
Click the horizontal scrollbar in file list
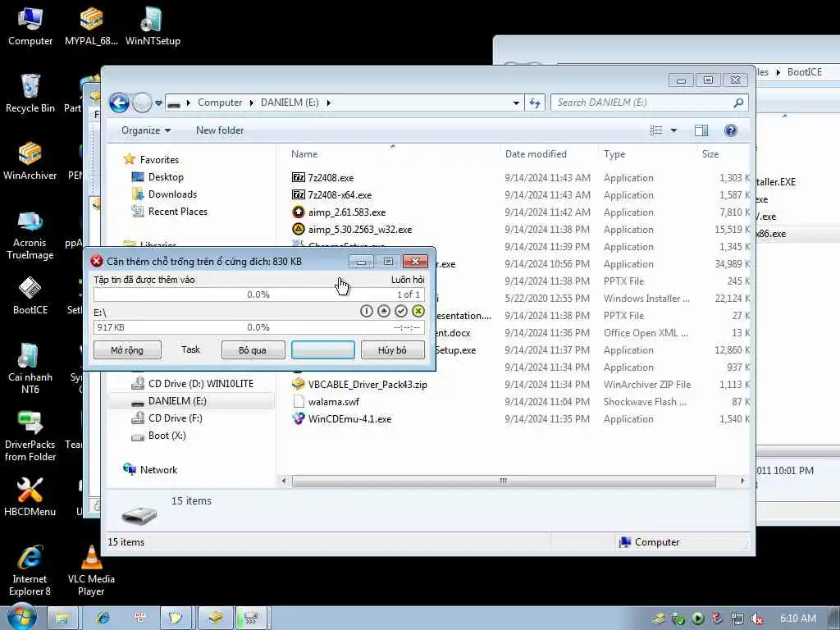(x=504, y=481)
